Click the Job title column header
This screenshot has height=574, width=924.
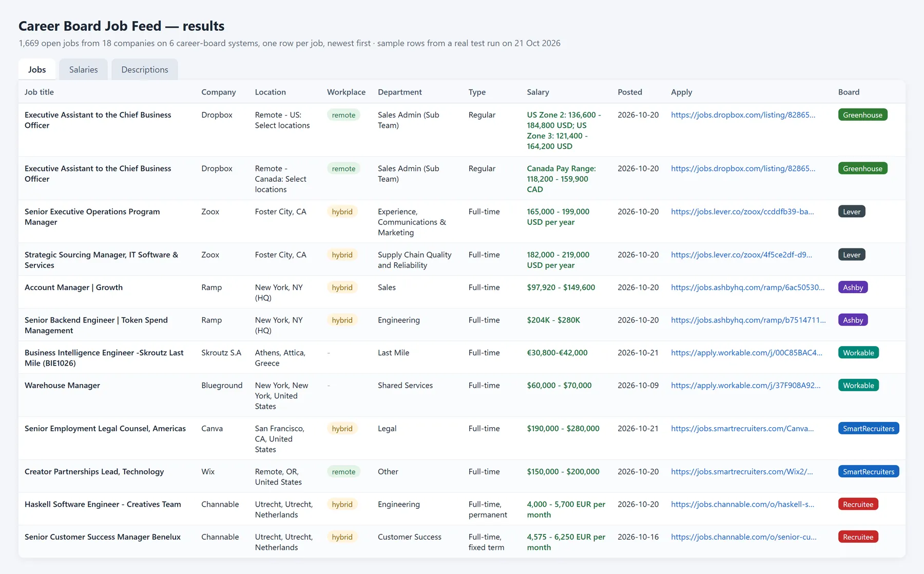[39, 92]
